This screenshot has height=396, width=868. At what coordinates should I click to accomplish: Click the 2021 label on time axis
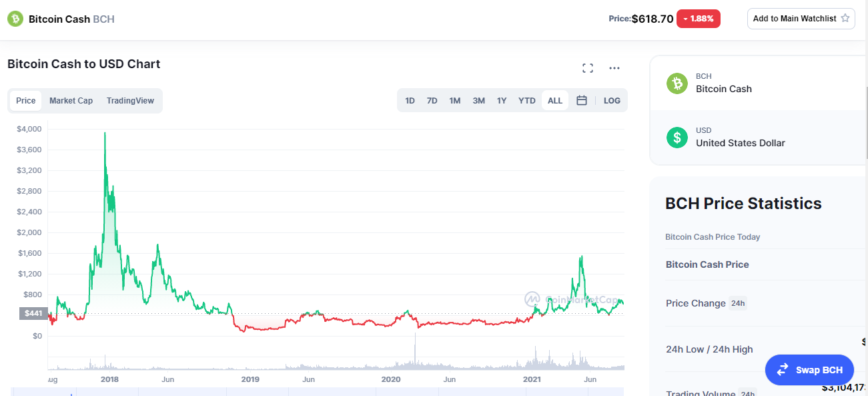click(x=532, y=379)
